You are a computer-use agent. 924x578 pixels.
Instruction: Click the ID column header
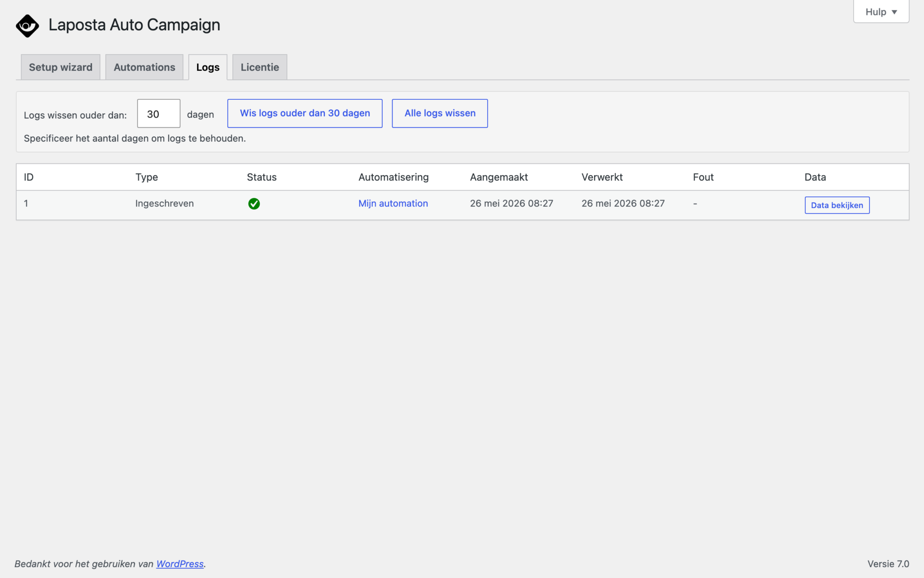point(29,177)
